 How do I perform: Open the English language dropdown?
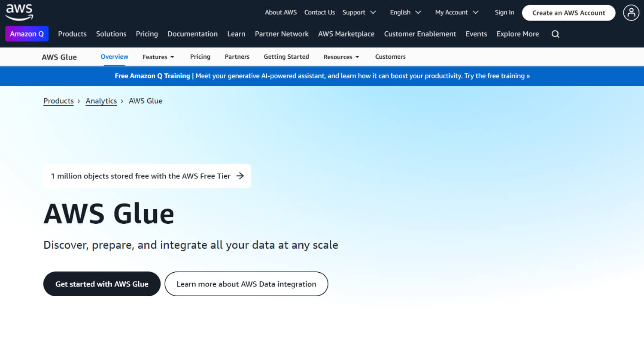[405, 12]
